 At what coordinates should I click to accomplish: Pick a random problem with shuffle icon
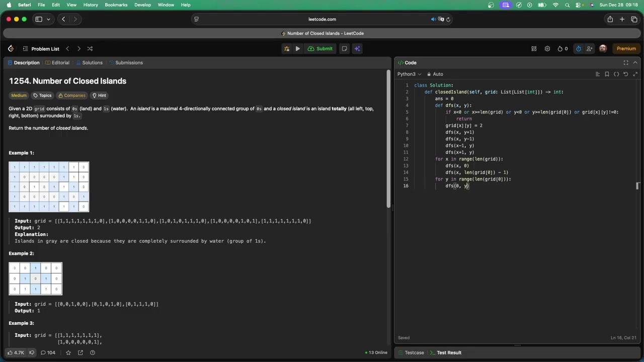point(90,49)
